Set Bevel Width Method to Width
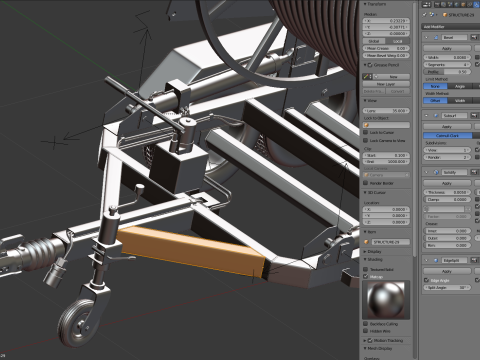Viewport: 480px width, 360px height. click(x=460, y=101)
